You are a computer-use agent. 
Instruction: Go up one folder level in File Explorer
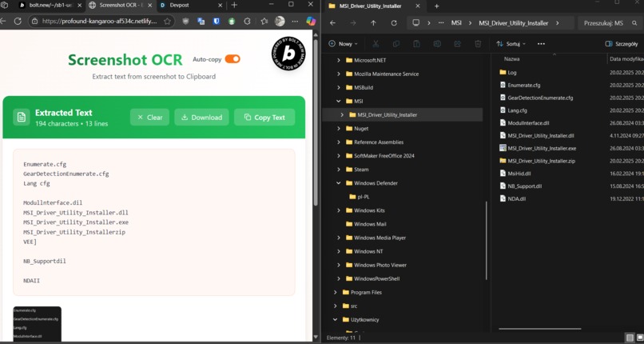pyautogui.click(x=373, y=23)
